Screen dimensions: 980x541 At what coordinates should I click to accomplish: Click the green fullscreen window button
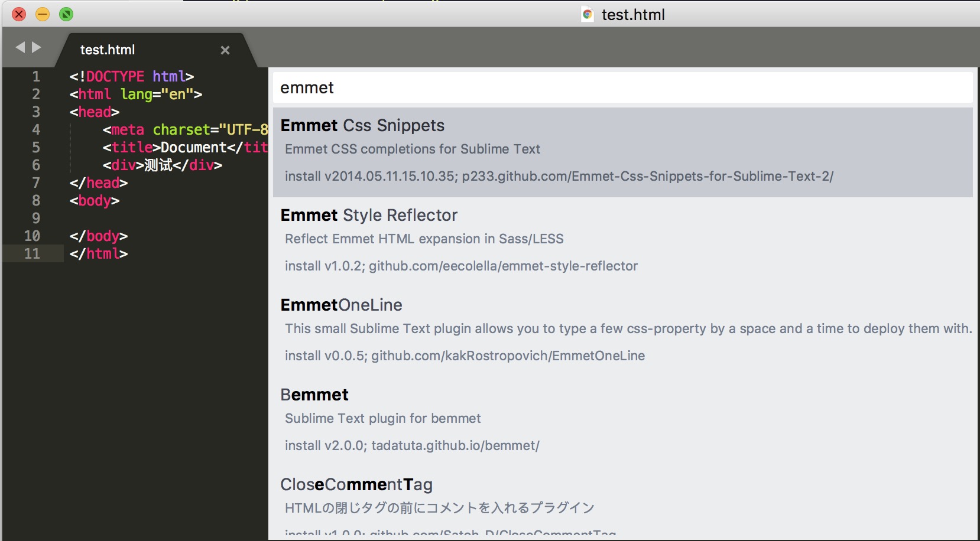point(66,14)
